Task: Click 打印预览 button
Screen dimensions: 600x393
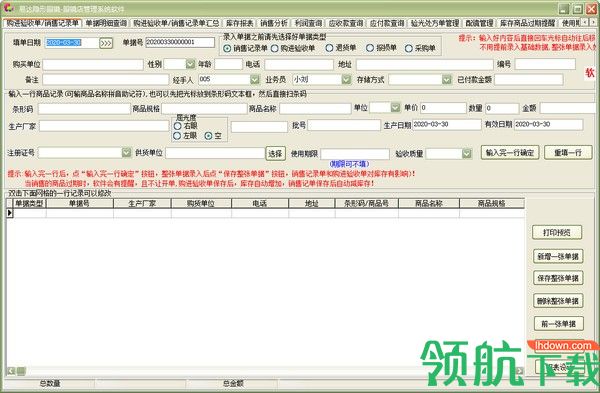Action: click(557, 232)
